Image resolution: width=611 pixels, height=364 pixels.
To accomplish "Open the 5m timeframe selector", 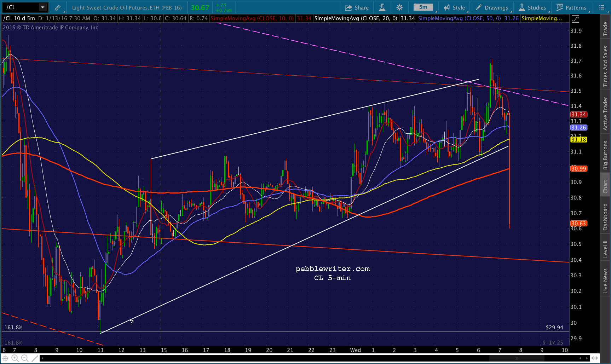I will [x=423, y=7].
